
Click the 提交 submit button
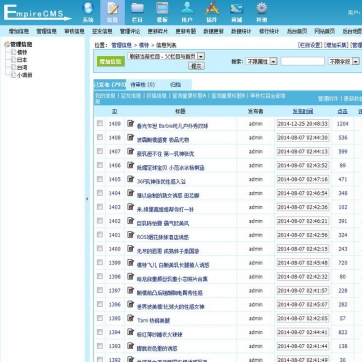[x=196, y=66]
